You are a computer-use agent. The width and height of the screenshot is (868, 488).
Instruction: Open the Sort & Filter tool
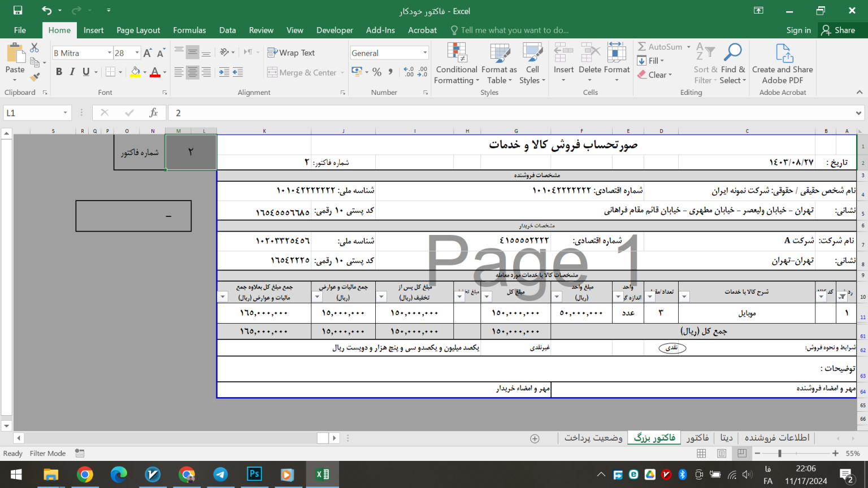(x=704, y=62)
